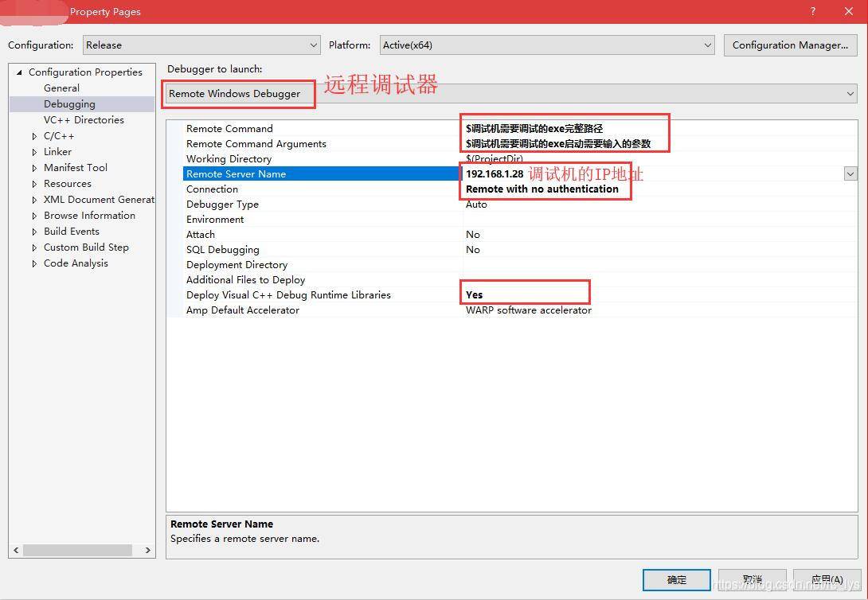
Task: Select the Build Events label
Action: pos(72,231)
